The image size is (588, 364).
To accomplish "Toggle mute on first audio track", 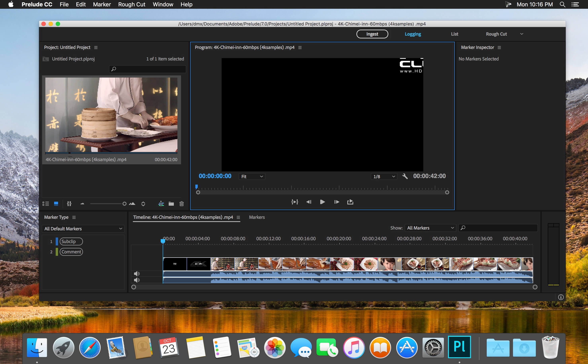I will tap(136, 273).
